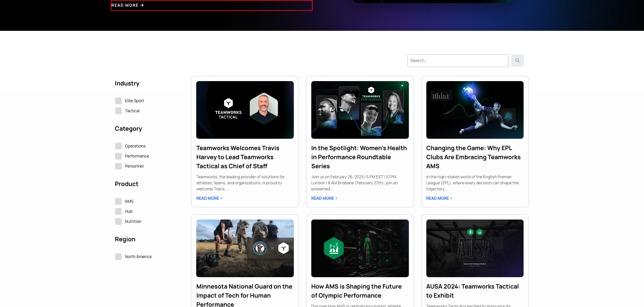Check the Elite Sport industry filter
The width and height of the screenshot is (644, 307).
click(118, 101)
